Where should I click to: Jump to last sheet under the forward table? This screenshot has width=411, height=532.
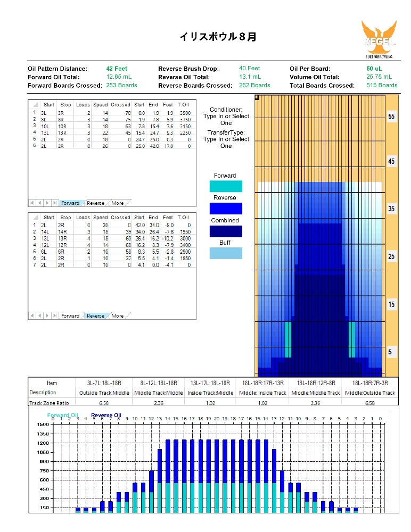click(55, 203)
